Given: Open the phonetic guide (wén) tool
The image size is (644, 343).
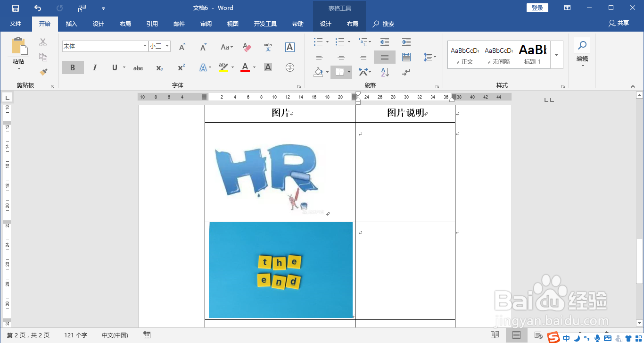Looking at the screenshot, I should tap(268, 47).
